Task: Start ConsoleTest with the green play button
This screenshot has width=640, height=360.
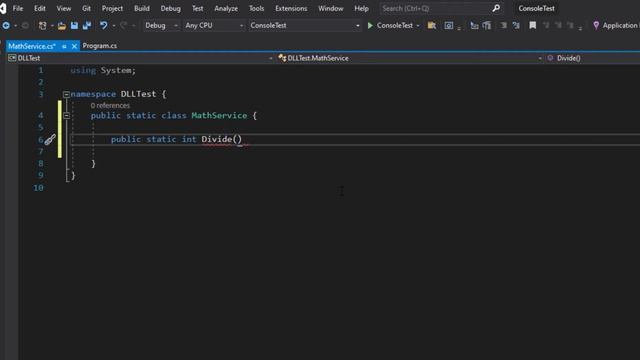Action: [x=370, y=25]
